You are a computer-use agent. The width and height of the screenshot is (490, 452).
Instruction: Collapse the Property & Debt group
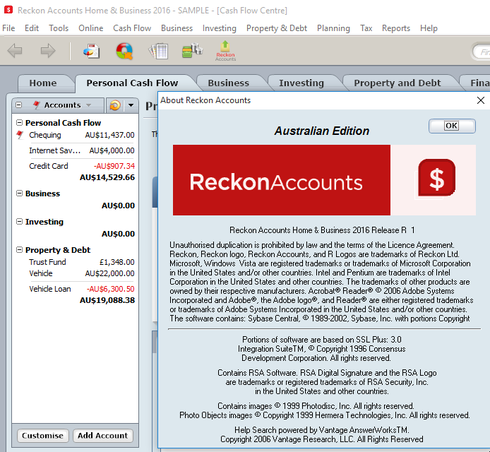19,250
